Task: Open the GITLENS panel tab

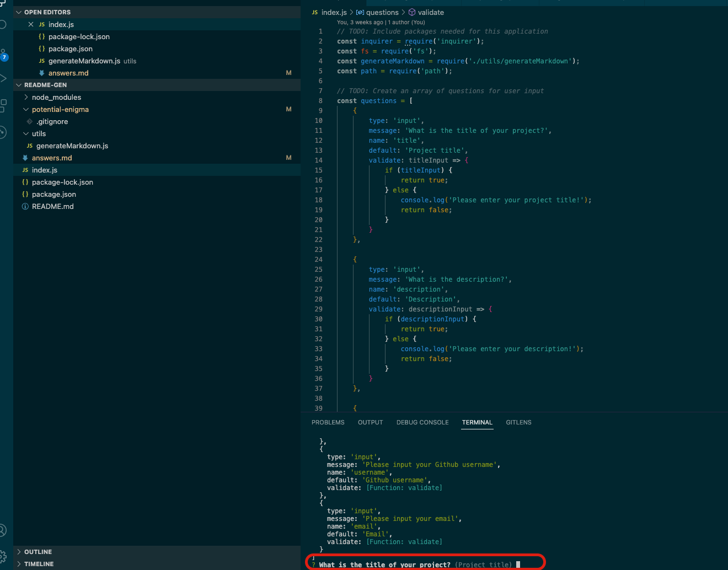Action: point(518,422)
